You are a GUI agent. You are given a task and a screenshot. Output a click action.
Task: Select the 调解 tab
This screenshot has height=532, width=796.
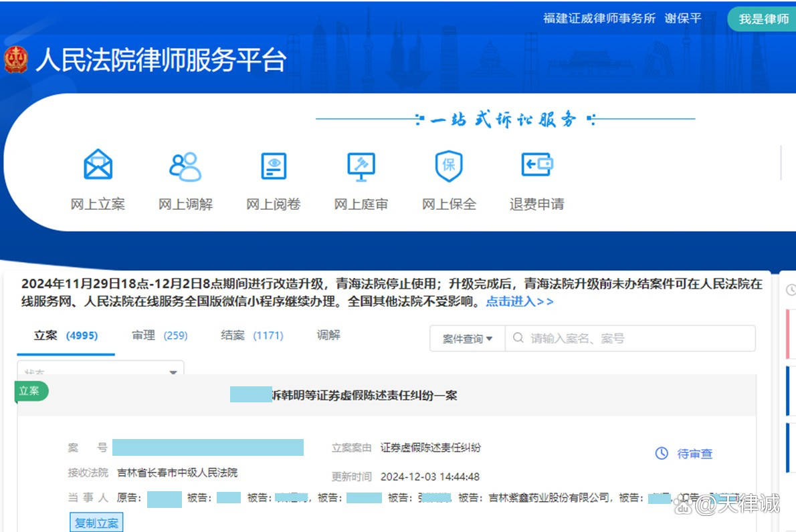328,336
